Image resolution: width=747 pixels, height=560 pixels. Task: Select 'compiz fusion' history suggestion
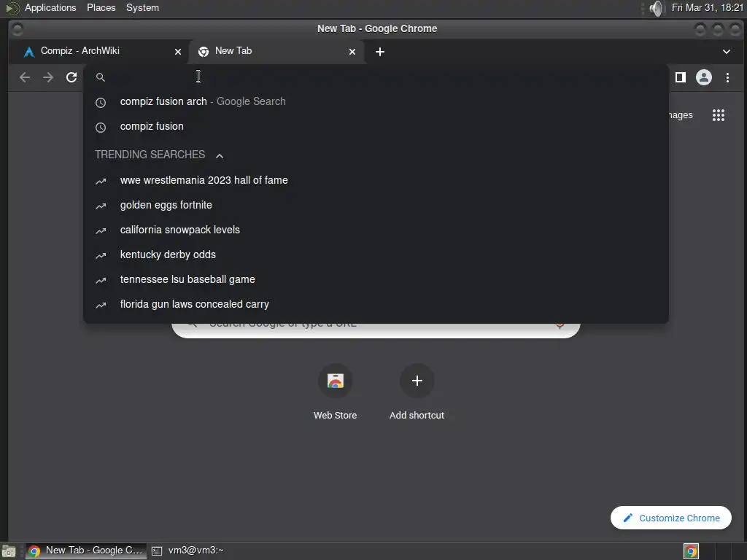pyautogui.click(x=376, y=126)
